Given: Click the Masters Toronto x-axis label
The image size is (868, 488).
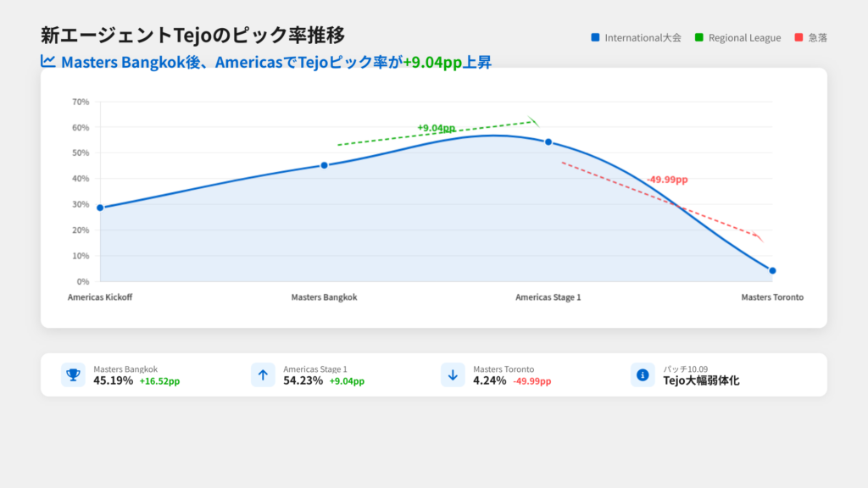Looking at the screenshot, I should tap(772, 297).
